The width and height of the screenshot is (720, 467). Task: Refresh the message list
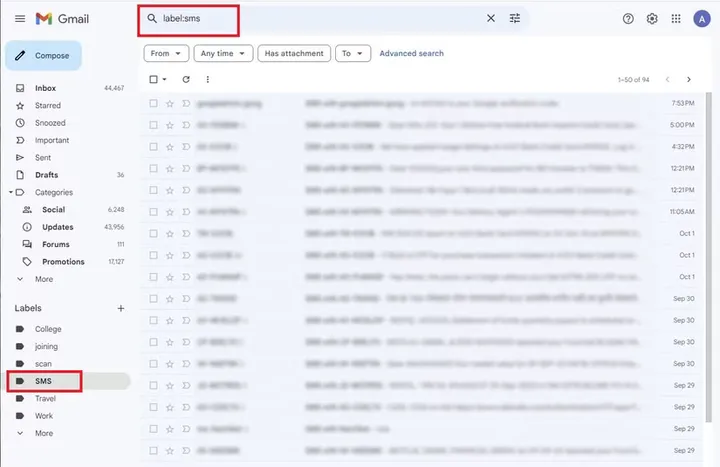[x=186, y=79]
